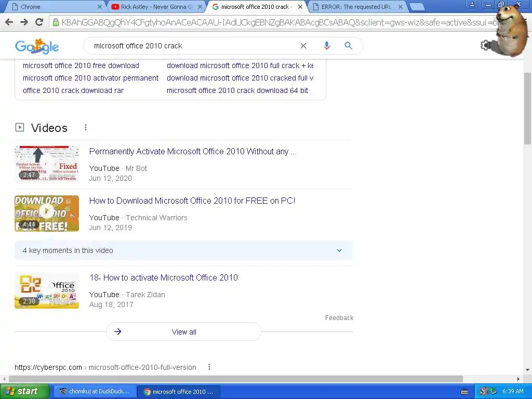This screenshot has height=399, width=532.
Task: Open the Chrome user profile icon
Action: [x=472, y=4]
